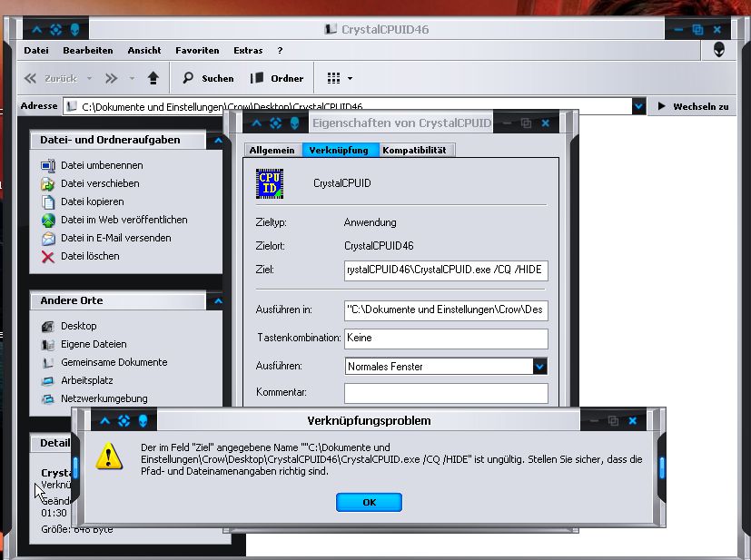Open the forward history dropdown arrow

click(132, 78)
